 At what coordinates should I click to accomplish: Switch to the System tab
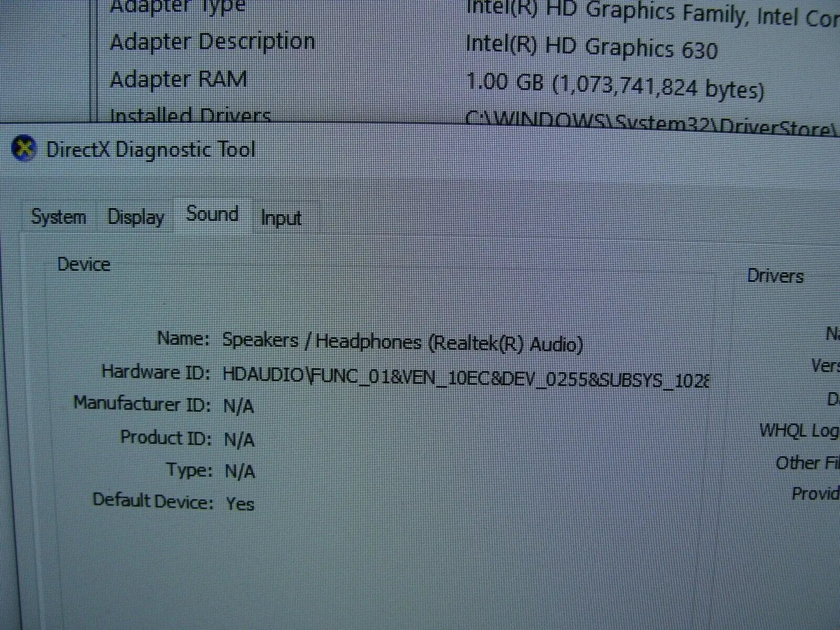[x=58, y=217]
